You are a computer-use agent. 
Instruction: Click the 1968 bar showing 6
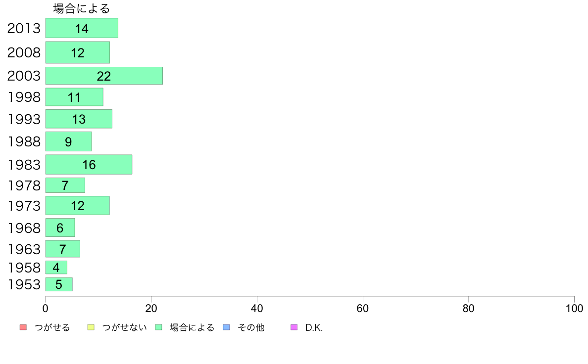point(60,227)
